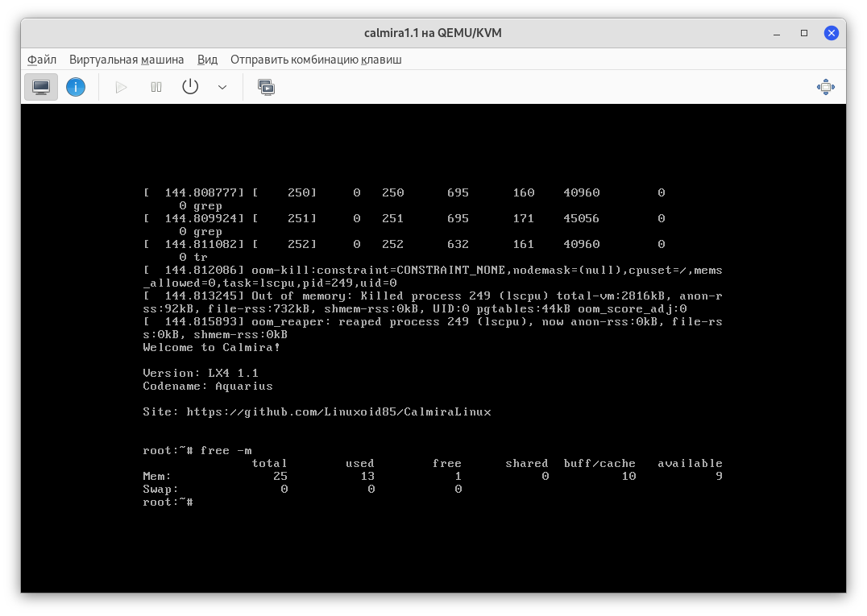Click the window title calmira1.1 на QEMU/KVM

(433, 33)
